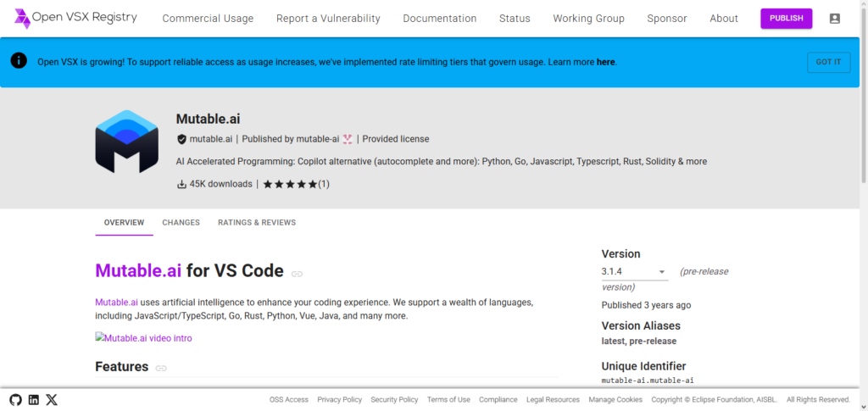Click the Unique Identifier heading

pos(644,366)
